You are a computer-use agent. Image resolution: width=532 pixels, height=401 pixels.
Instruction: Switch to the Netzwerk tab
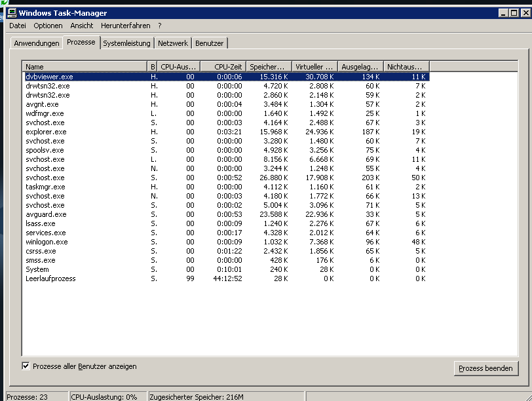(x=173, y=43)
